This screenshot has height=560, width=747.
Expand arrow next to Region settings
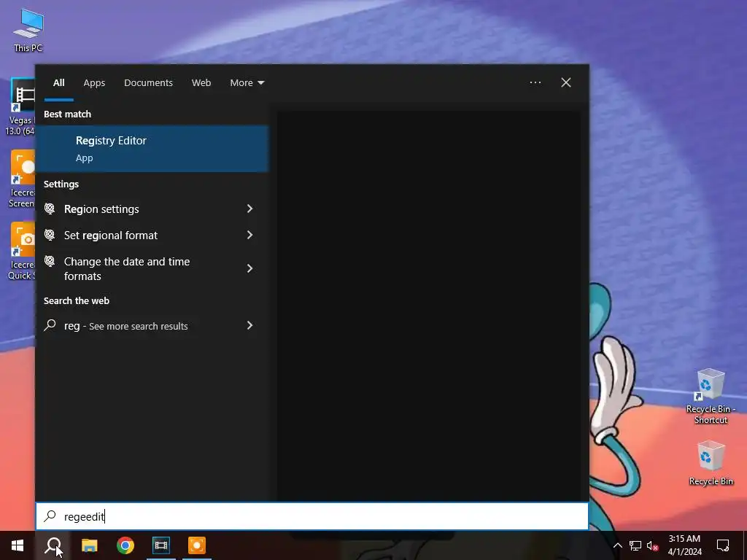pos(249,209)
